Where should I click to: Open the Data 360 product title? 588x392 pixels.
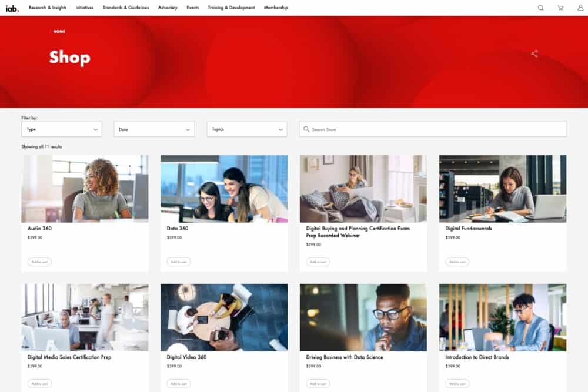click(178, 229)
